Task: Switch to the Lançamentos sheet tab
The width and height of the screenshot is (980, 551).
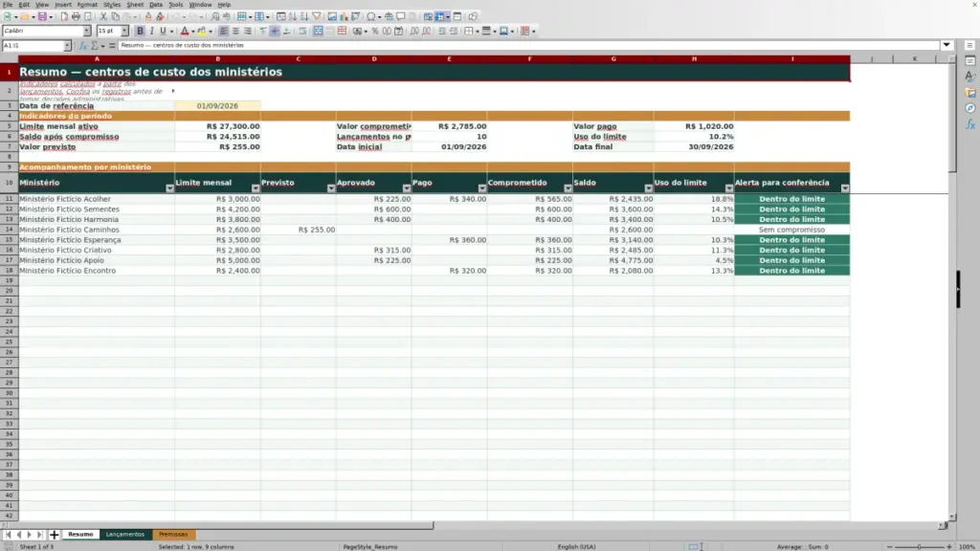Action: pos(125,535)
